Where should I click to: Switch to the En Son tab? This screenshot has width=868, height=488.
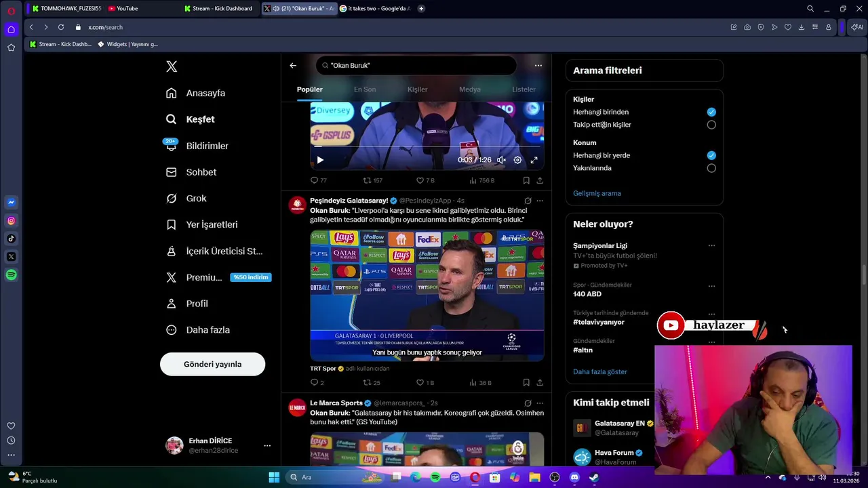pyautogui.click(x=365, y=89)
